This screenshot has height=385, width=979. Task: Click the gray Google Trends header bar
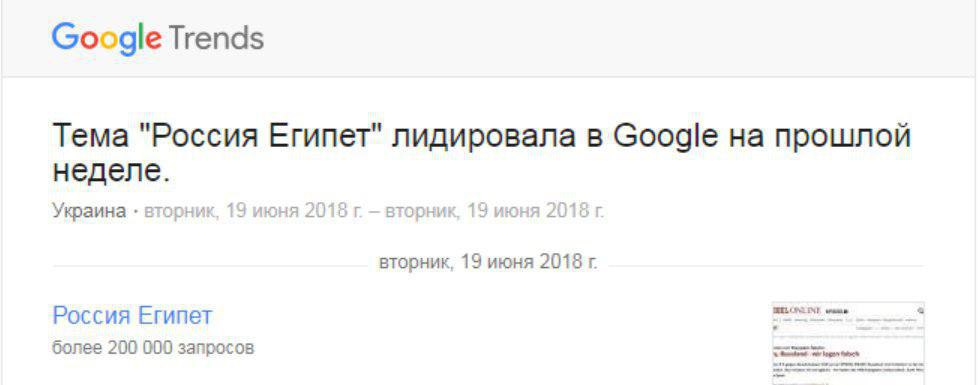(x=490, y=38)
